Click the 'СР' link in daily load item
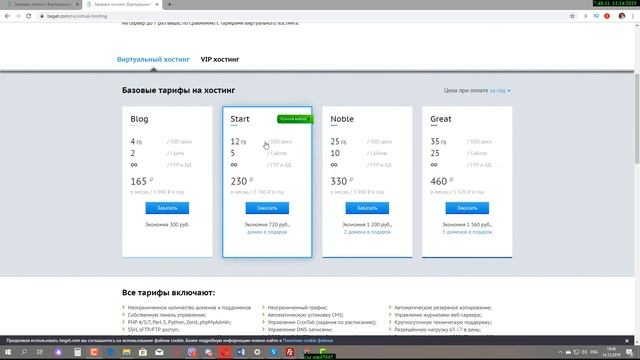The height and width of the screenshot is (360, 640). tap(460, 329)
